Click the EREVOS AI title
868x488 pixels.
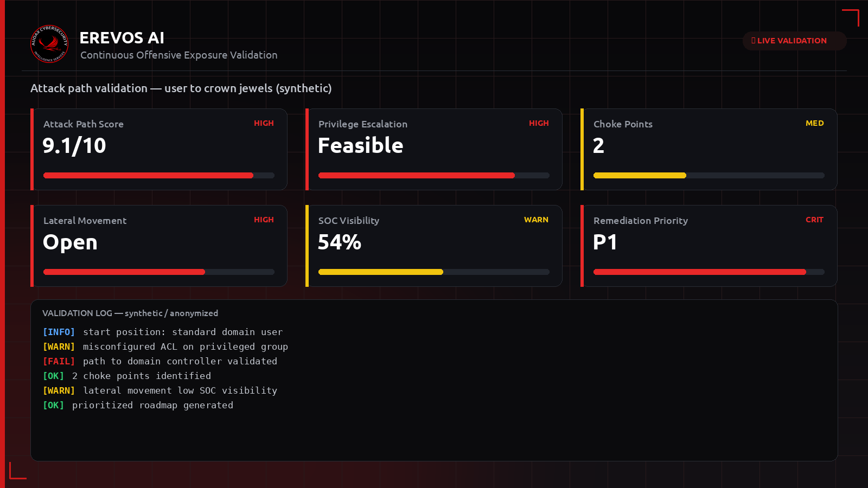point(122,38)
